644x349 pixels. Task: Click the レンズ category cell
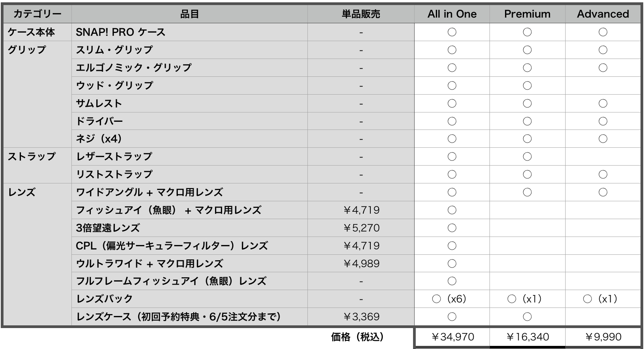coord(38,254)
